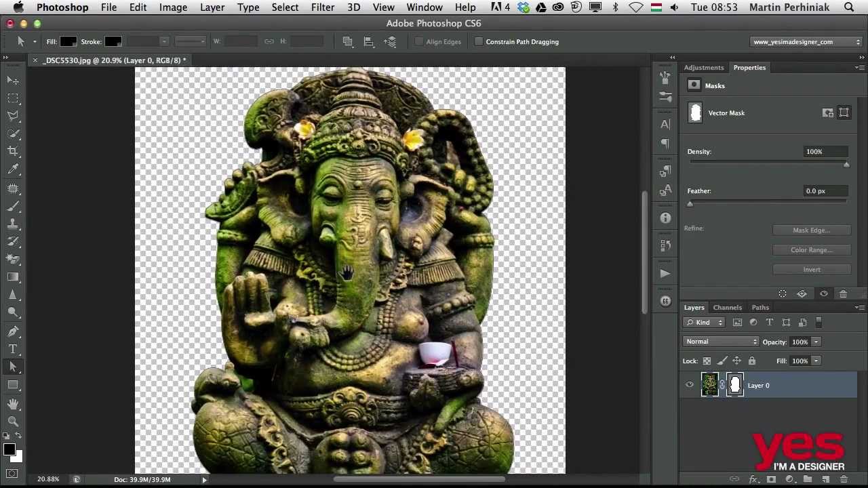Select the Type tool
Screen dimensions: 868x488
pyautogui.click(x=13, y=349)
